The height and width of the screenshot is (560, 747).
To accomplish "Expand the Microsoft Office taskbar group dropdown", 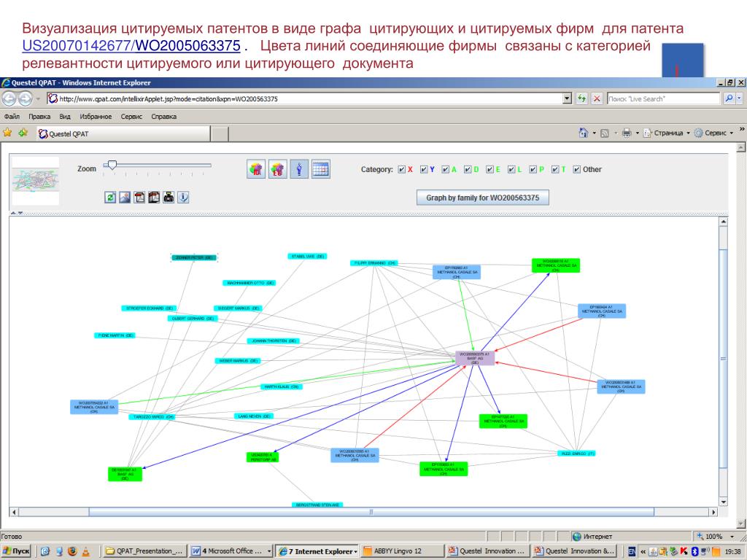I will (x=268, y=551).
